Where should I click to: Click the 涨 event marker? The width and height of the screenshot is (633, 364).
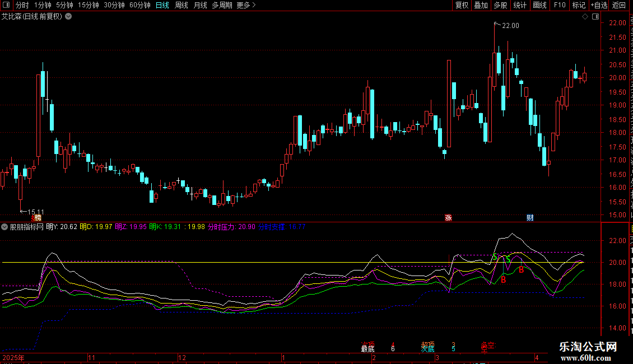click(448, 217)
